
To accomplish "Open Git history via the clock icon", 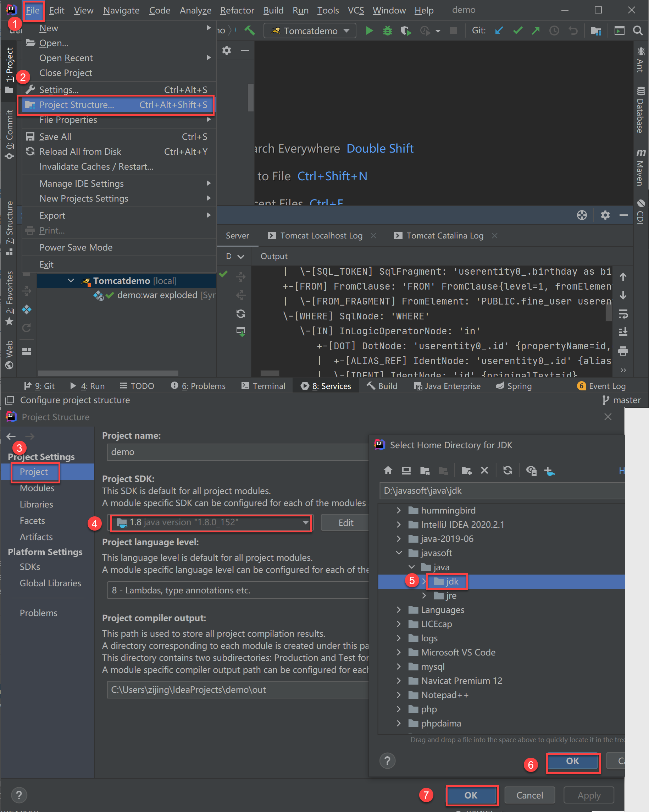I will 554,31.
